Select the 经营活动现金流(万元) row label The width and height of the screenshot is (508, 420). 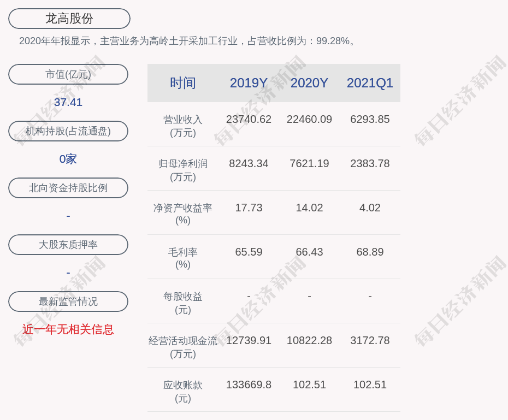183,347
